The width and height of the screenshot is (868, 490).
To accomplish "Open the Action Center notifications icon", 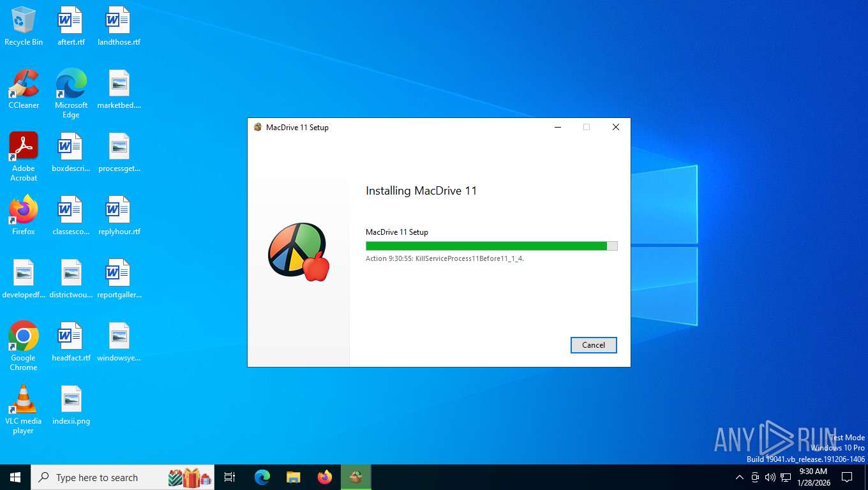I will click(x=847, y=477).
